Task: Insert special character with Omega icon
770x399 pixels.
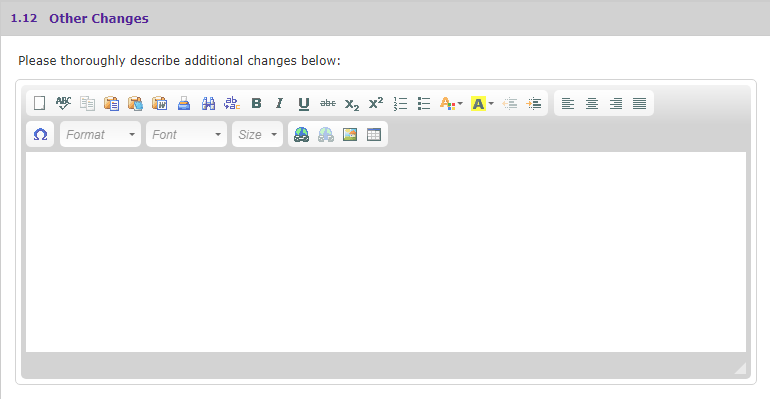Action: click(x=40, y=134)
